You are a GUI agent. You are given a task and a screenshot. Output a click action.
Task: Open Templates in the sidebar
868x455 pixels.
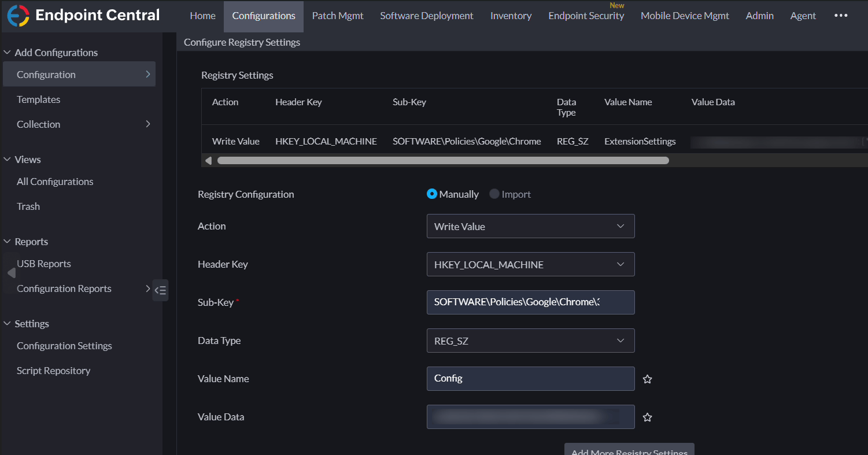[38, 99]
